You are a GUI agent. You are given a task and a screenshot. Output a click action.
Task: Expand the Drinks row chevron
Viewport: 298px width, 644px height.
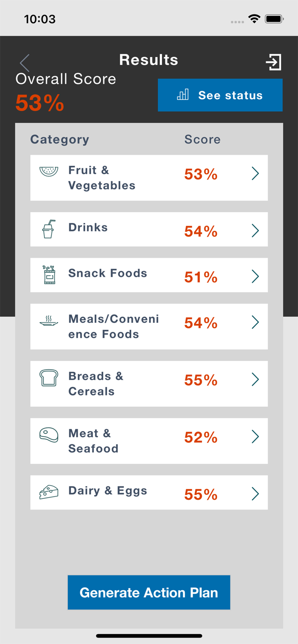(255, 231)
